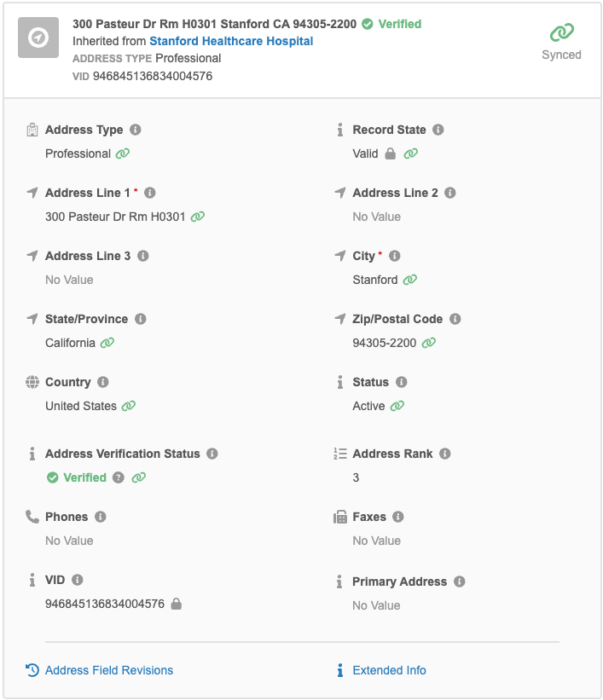This screenshot has height=700, width=603.
Task: Click the gray address compass thumbnail in header
Action: [x=38, y=38]
